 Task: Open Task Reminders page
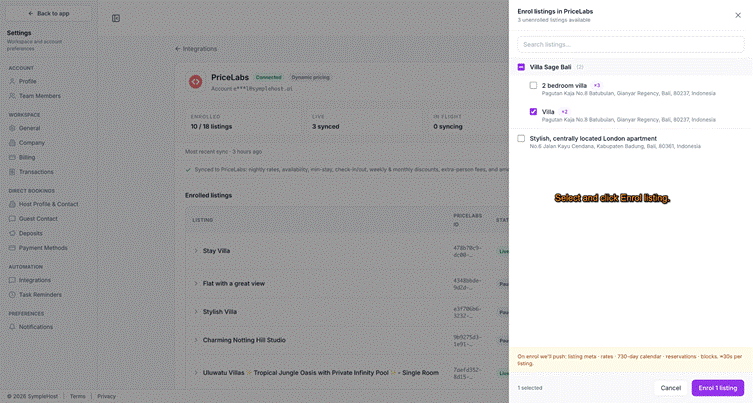[x=40, y=294]
